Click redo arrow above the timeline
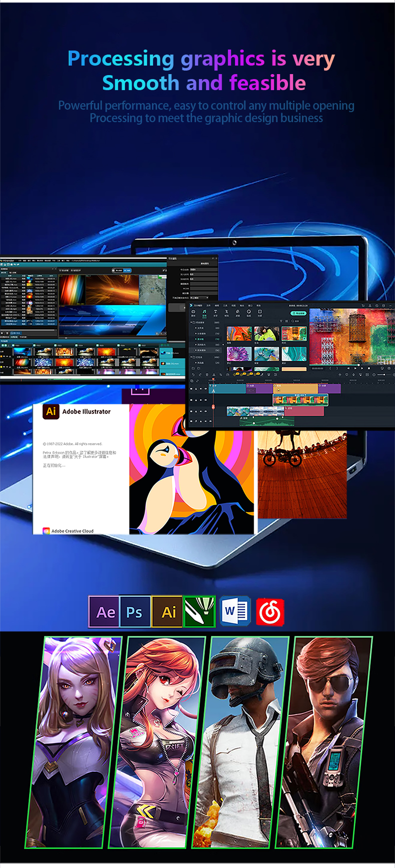Screen dimensions: 395x868 pos(200,374)
